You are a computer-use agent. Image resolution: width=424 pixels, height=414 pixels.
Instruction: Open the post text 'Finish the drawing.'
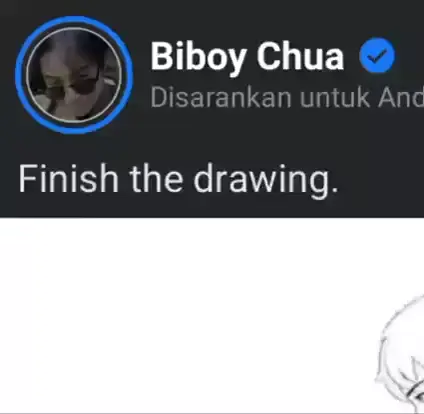click(178, 179)
